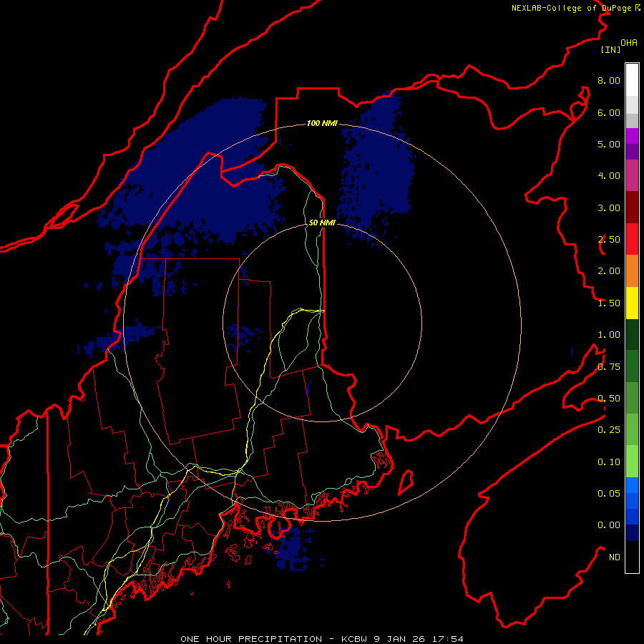Image resolution: width=644 pixels, height=644 pixels.
Task: Pick the navy swatch below 0.00
Action: pyautogui.click(x=632, y=532)
